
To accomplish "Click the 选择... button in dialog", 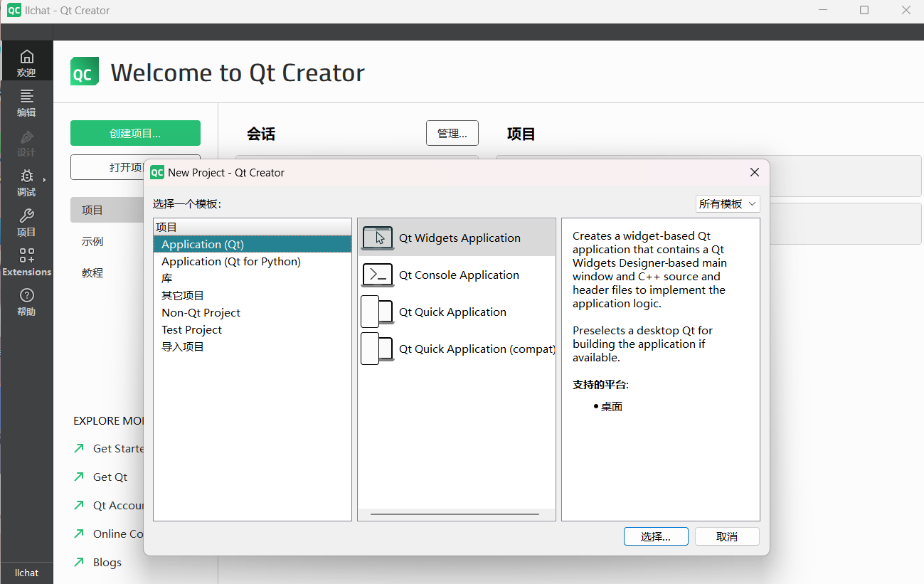I will 656,536.
